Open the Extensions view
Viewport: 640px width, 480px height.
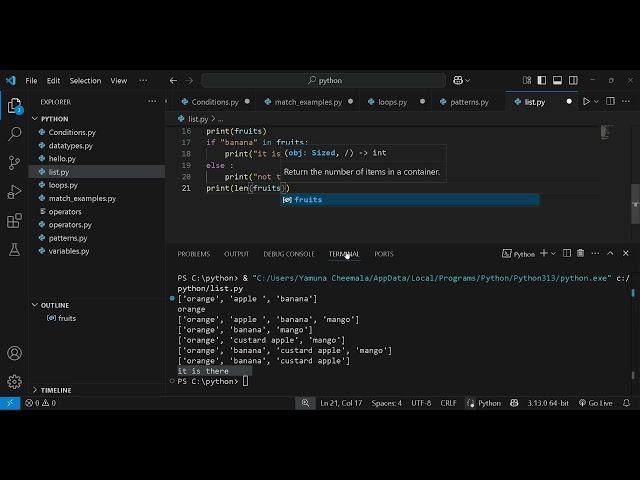tap(14, 221)
